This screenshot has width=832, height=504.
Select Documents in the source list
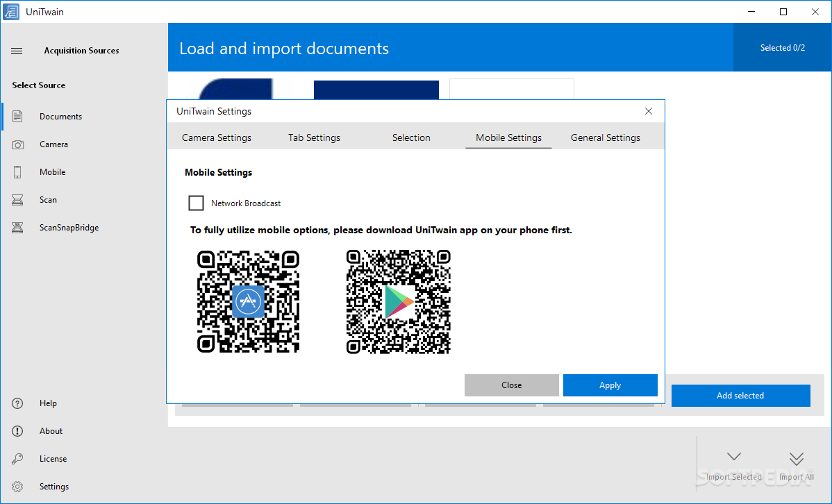pyautogui.click(x=60, y=117)
